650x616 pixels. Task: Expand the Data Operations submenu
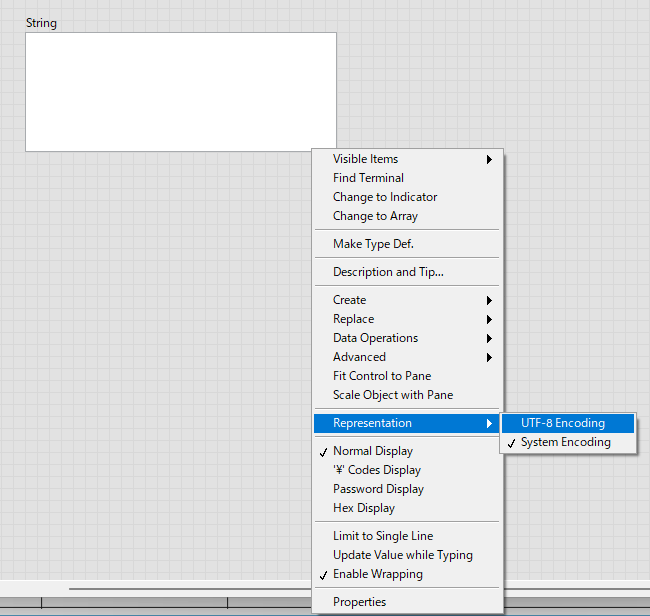pos(407,338)
